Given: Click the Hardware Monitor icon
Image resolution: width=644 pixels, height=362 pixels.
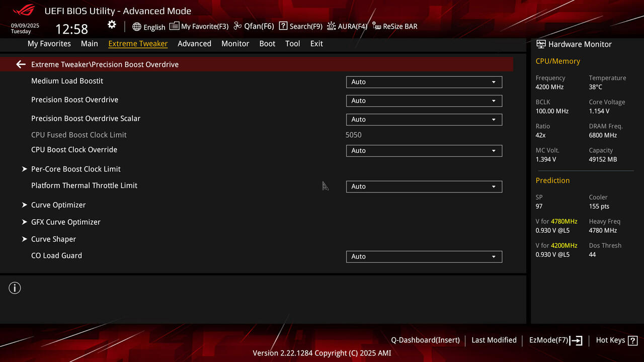Looking at the screenshot, I should click(541, 44).
